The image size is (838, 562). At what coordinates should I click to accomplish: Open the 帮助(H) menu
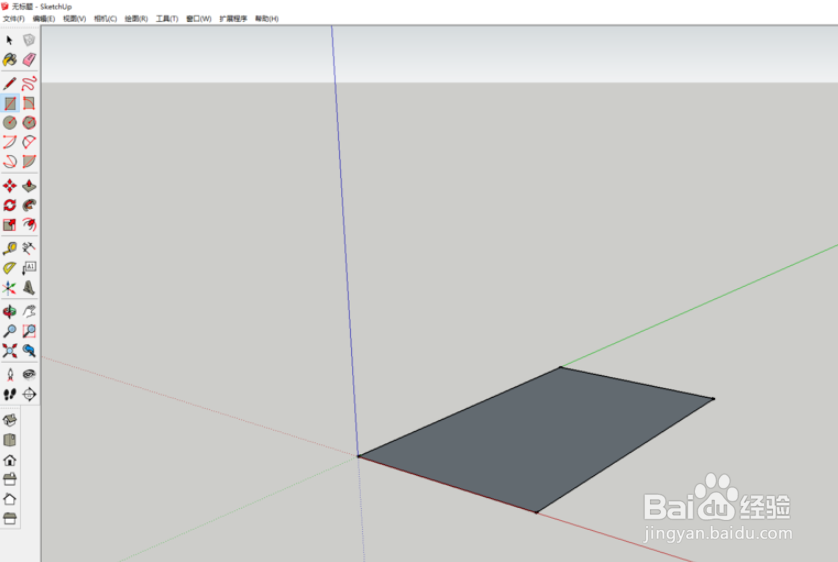tap(267, 19)
